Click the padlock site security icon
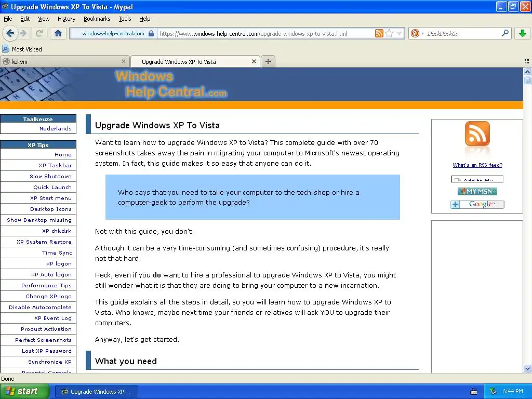 tap(151, 33)
